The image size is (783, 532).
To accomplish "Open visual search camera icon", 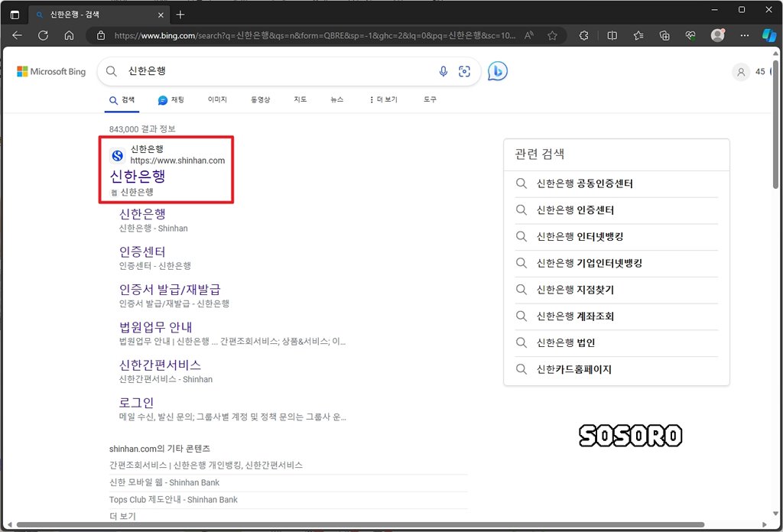I will pyautogui.click(x=464, y=71).
